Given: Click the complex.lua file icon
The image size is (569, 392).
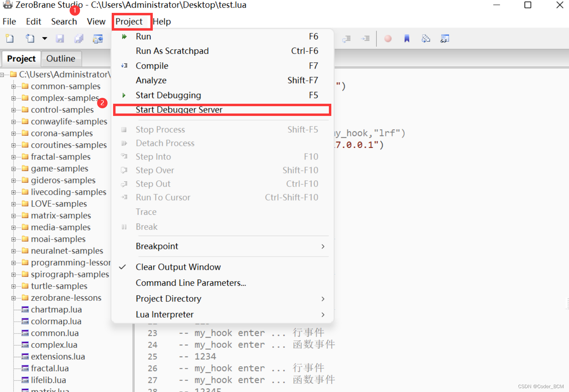Looking at the screenshot, I should (25, 345).
